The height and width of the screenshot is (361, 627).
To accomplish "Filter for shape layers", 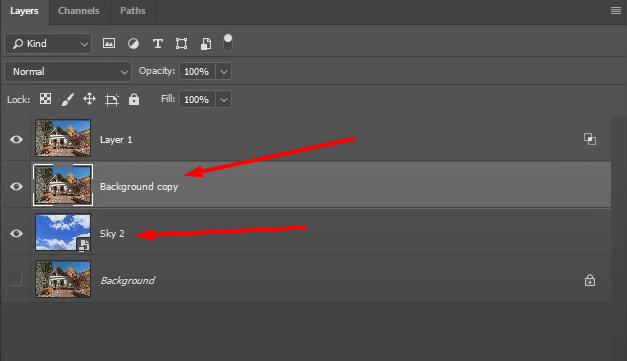I will coord(182,44).
